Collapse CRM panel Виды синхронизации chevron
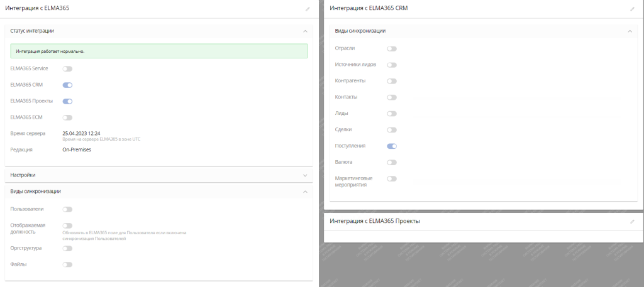644x287 pixels. 630,31
